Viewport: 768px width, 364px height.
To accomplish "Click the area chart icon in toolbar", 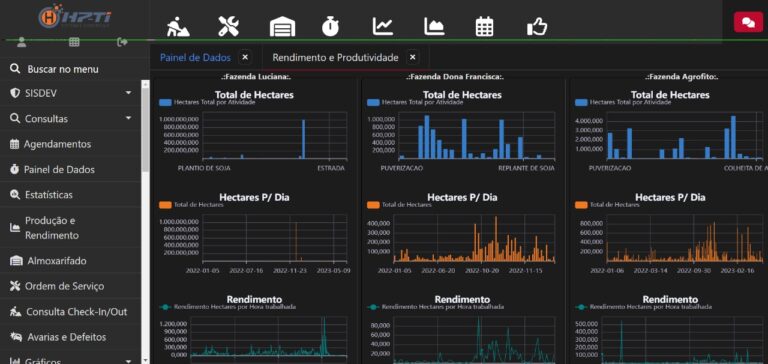I will click(434, 26).
